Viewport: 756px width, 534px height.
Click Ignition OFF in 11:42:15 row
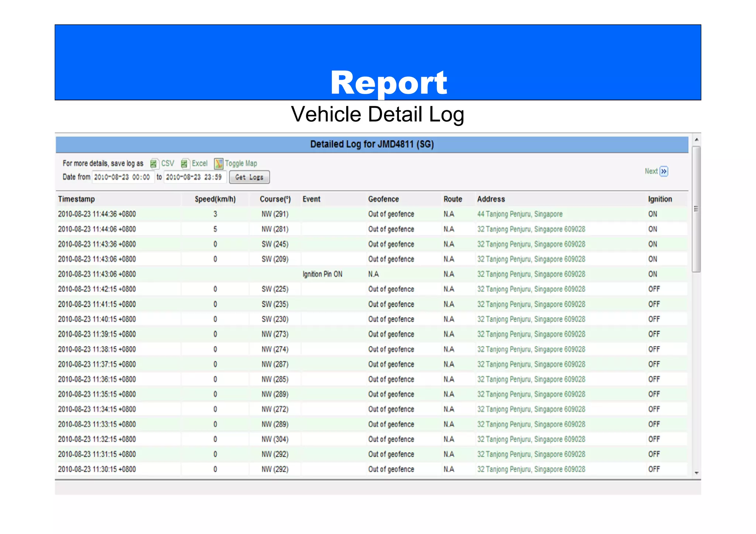pyautogui.click(x=654, y=289)
